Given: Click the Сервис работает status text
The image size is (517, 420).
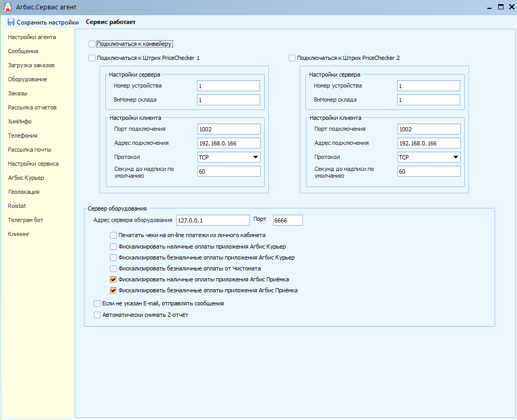Looking at the screenshot, I should [111, 22].
